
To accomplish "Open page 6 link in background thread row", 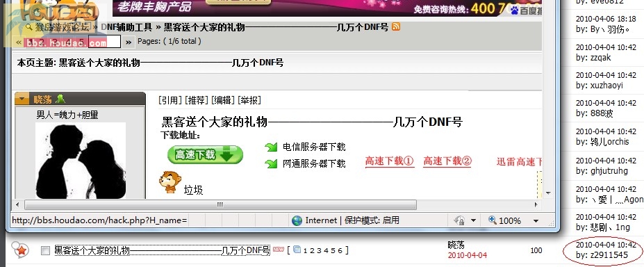I will tap(340, 250).
